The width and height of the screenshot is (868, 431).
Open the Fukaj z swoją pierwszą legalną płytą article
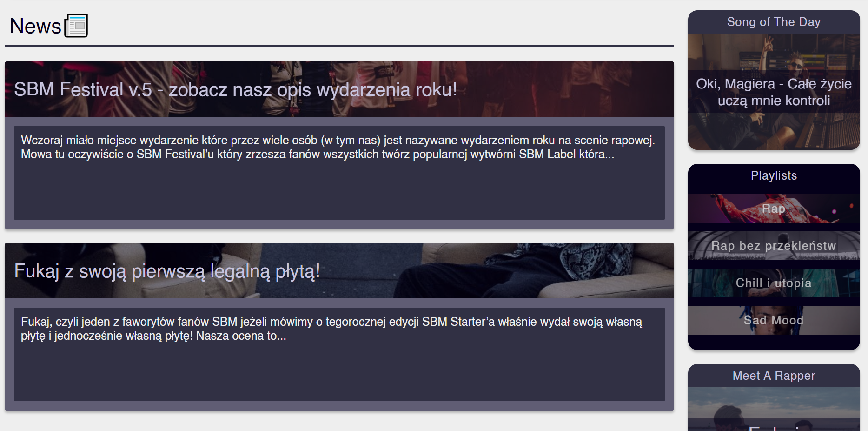[x=167, y=270]
